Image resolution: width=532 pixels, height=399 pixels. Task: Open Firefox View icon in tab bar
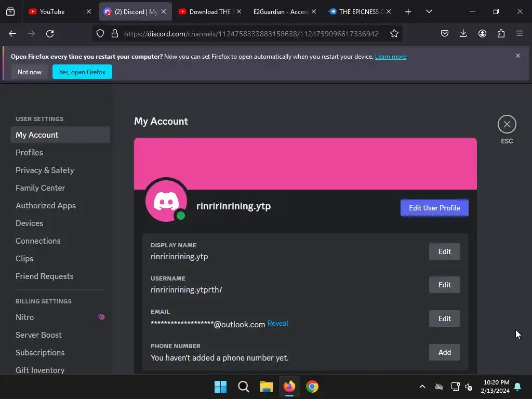click(10, 11)
